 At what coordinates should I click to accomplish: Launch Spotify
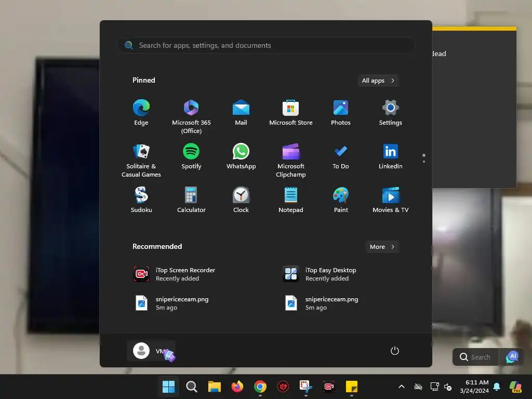(x=191, y=157)
